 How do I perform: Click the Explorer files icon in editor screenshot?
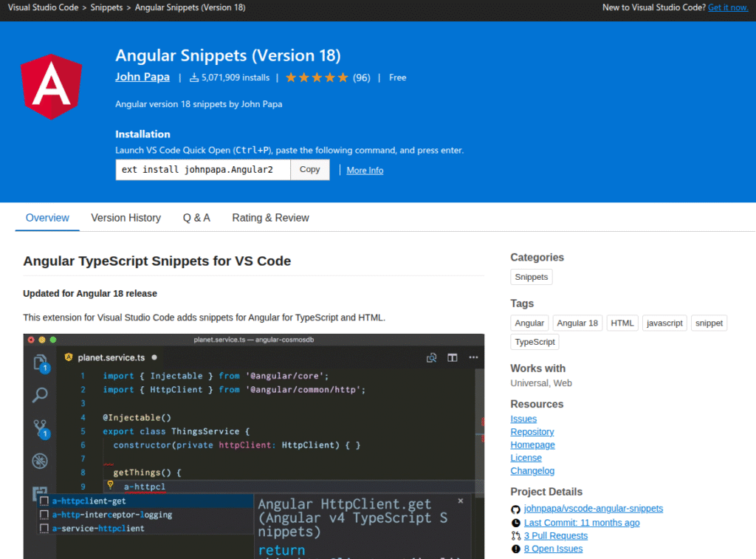(x=40, y=363)
